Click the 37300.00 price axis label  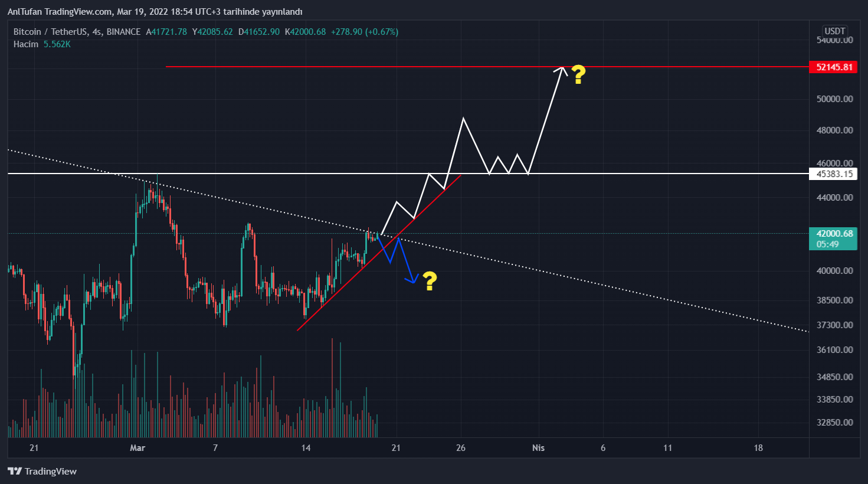pos(834,325)
